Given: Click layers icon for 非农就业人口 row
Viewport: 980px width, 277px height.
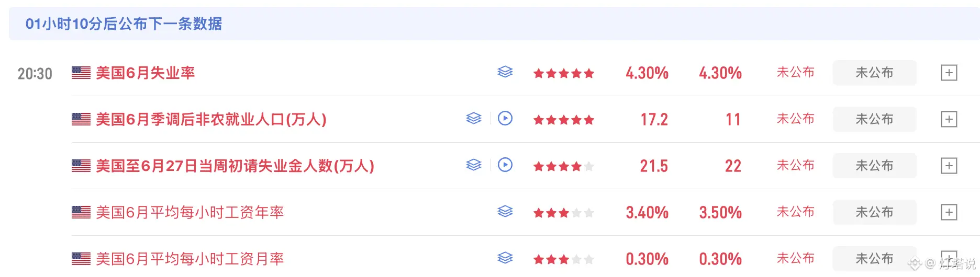Looking at the screenshot, I should click(x=473, y=119).
